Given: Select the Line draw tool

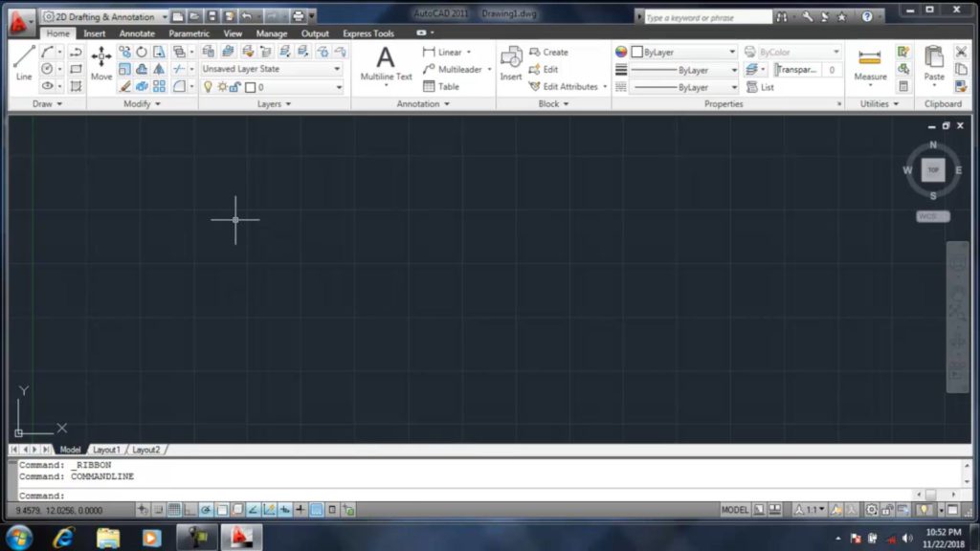Looking at the screenshot, I should coord(24,62).
